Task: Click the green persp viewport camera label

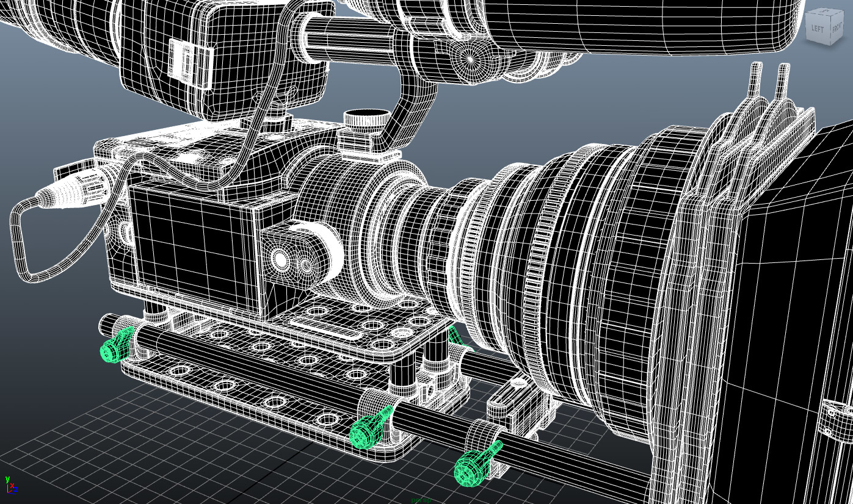Action: pos(421,500)
